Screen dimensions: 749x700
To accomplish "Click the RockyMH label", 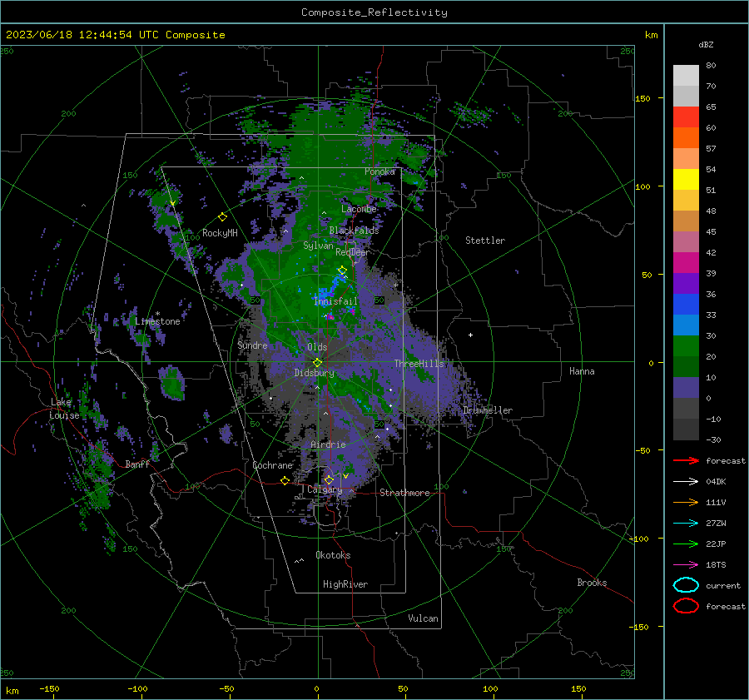I will point(220,233).
